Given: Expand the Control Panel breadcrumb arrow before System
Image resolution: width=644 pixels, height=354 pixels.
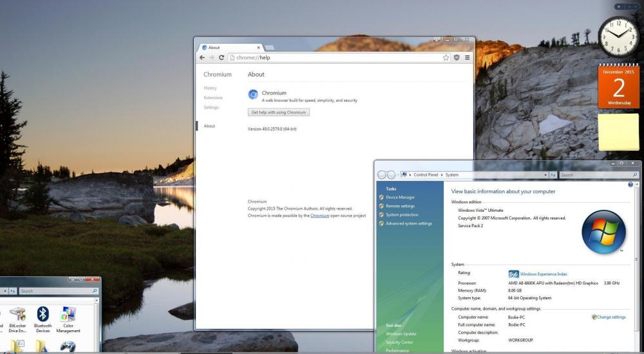Looking at the screenshot, I should coord(442,175).
